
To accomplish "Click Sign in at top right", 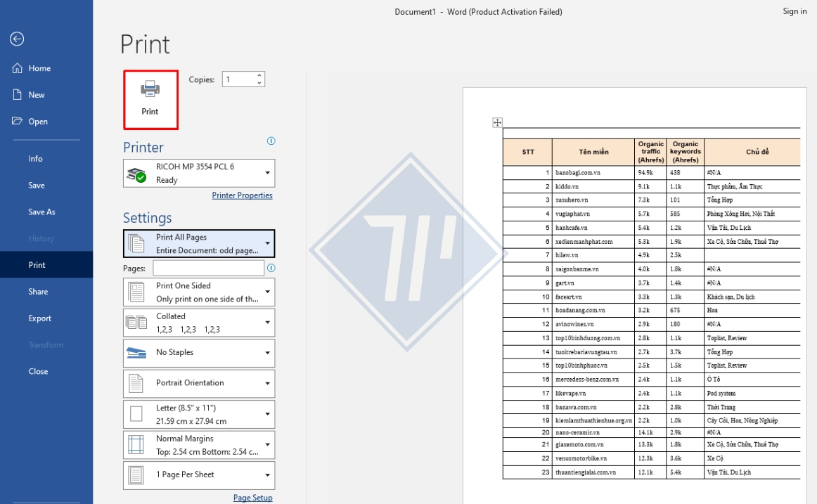I will pos(795,11).
